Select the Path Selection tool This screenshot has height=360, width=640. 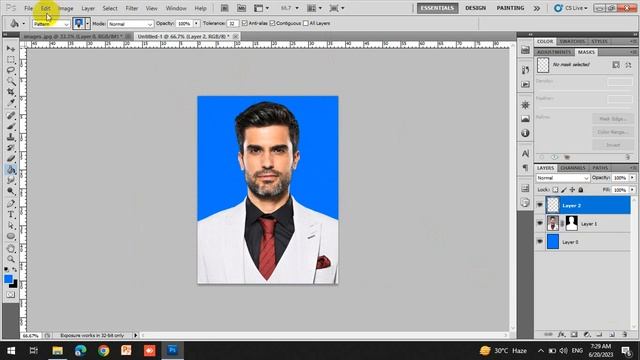[x=11, y=225]
